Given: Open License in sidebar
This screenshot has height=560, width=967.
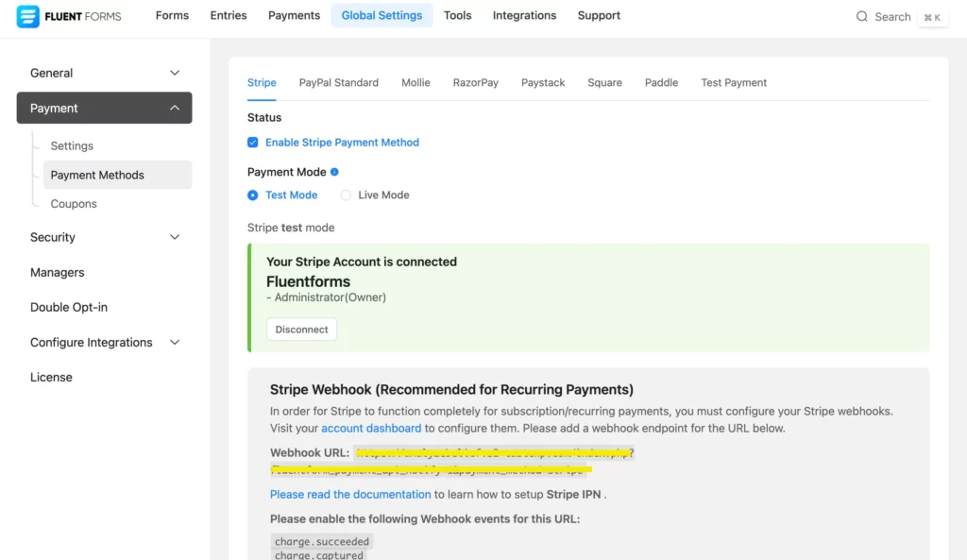Looking at the screenshot, I should click(x=51, y=378).
